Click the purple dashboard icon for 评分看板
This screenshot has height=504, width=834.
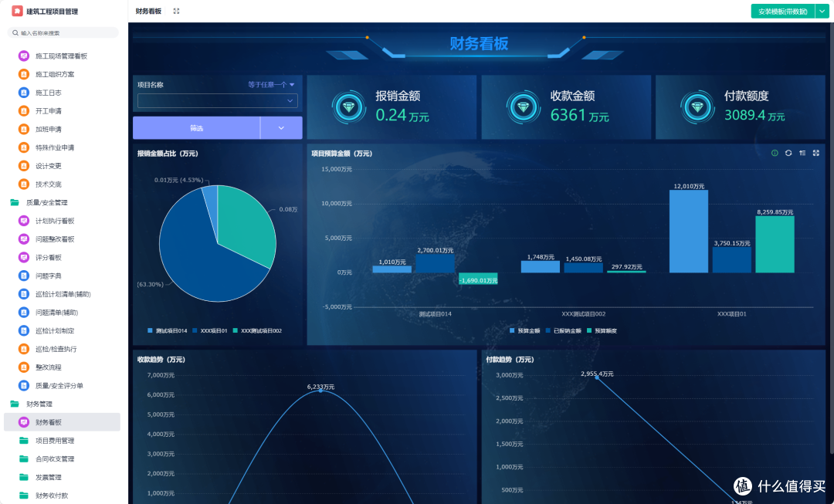[23, 257]
